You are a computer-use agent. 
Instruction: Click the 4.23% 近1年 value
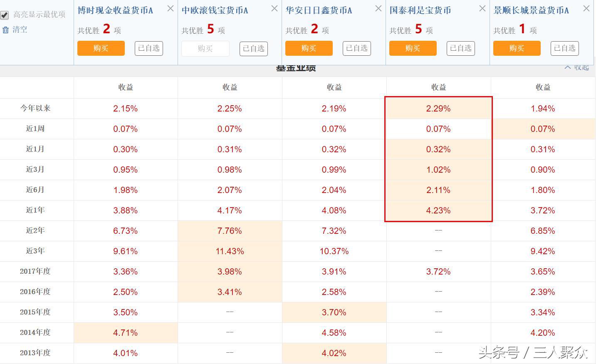(438, 210)
